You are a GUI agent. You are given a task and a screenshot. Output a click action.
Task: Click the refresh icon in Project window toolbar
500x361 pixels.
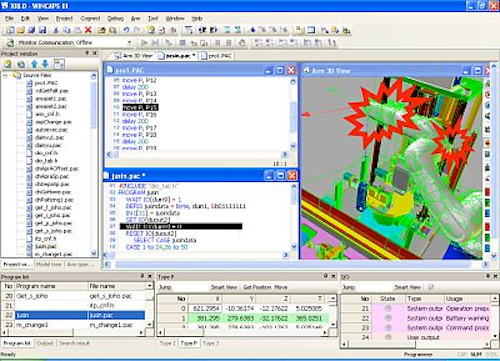[21, 64]
